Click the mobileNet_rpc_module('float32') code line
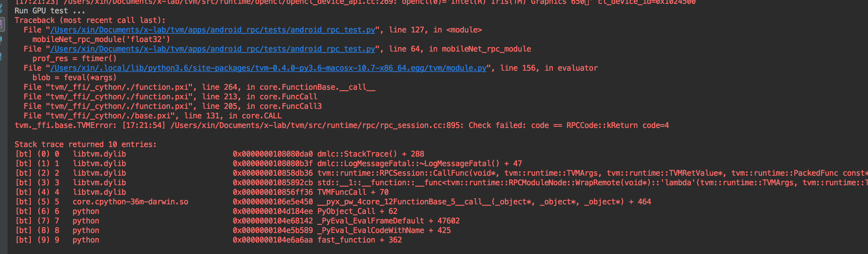This screenshot has height=254, width=868. point(101,39)
